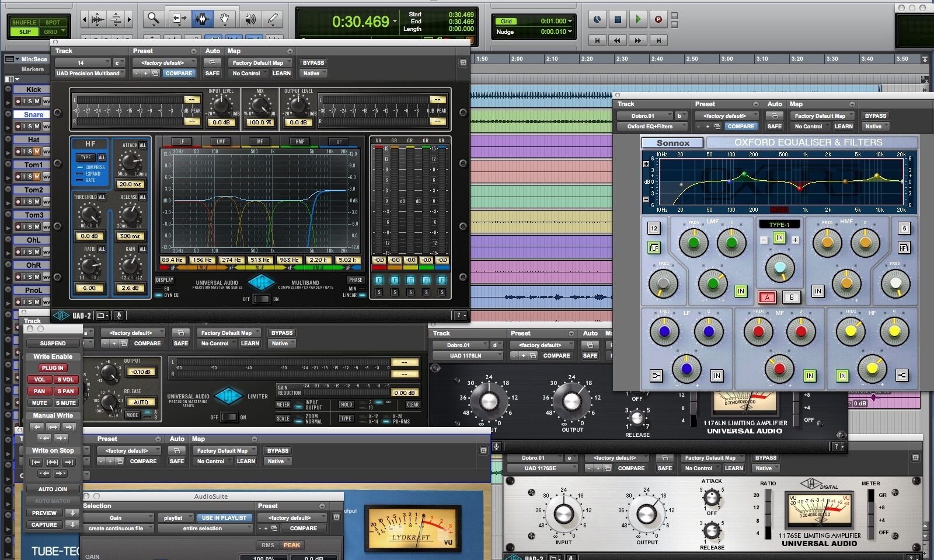
Task: Select the LMF band tab in Multiband
Action: coord(221,142)
